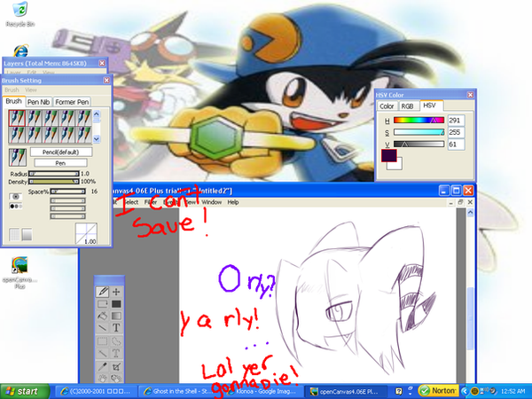
Task: Click the Density slider bar
Action: click(53, 182)
